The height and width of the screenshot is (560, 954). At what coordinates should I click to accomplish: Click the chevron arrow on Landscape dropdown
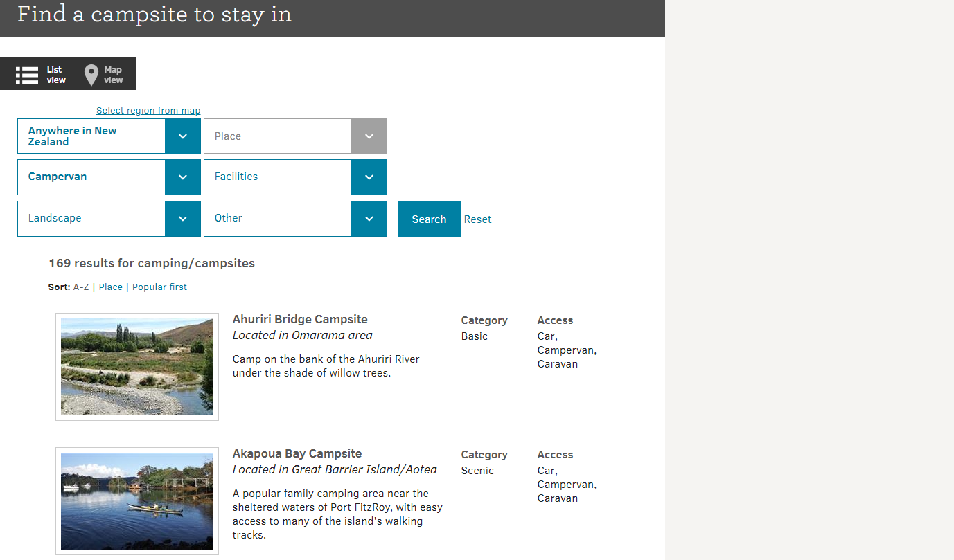click(x=183, y=219)
